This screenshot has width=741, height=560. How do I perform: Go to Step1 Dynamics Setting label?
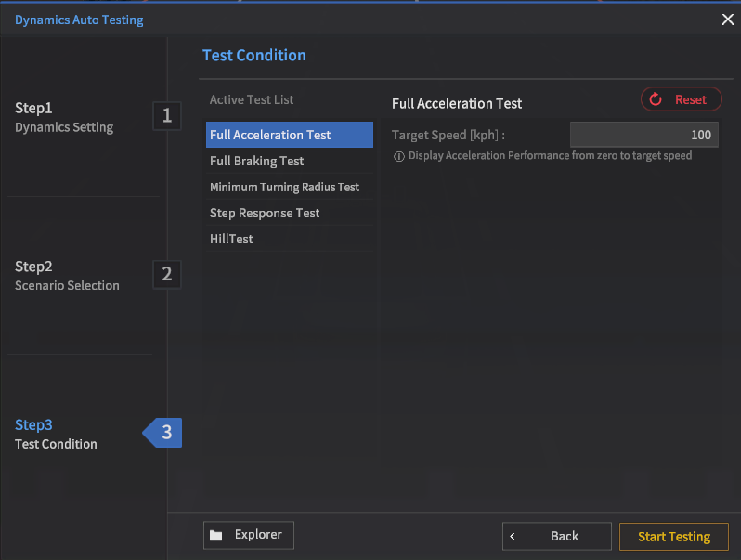coord(64,117)
